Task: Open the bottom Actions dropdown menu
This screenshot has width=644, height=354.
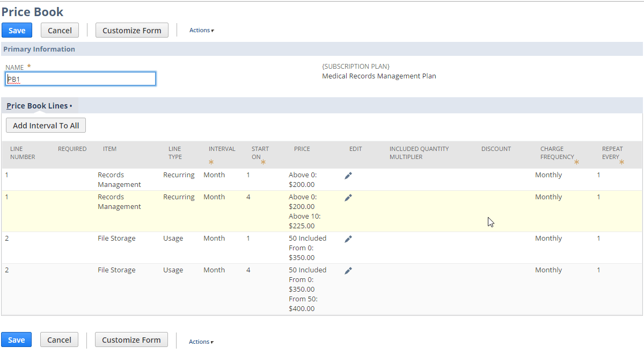Action: [x=201, y=342]
